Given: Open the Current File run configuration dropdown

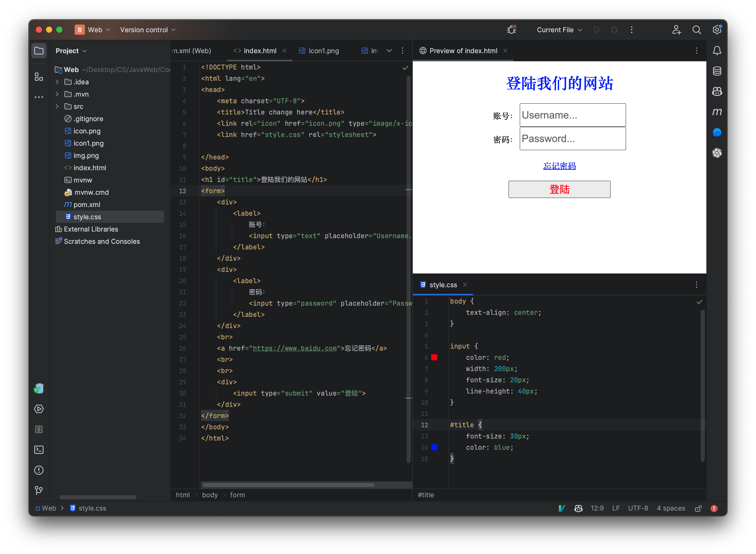Looking at the screenshot, I should click(559, 29).
